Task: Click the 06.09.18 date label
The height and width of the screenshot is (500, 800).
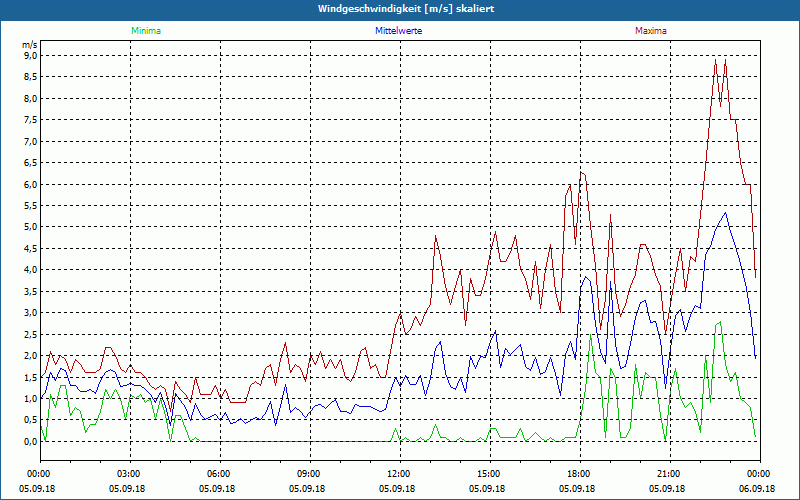Action: click(x=757, y=488)
